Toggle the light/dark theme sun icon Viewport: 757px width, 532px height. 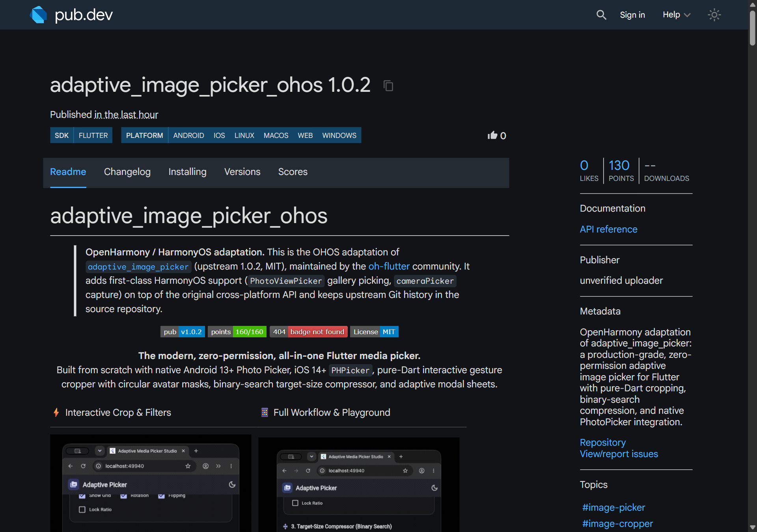[714, 15]
